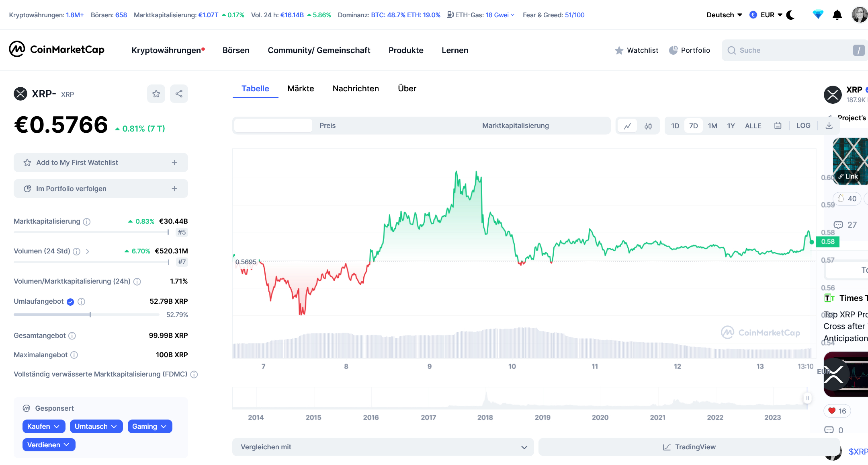868x465 pixels.
Task: Expand the Kaufen sponsored dropdown
Action: [x=44, y=426]
